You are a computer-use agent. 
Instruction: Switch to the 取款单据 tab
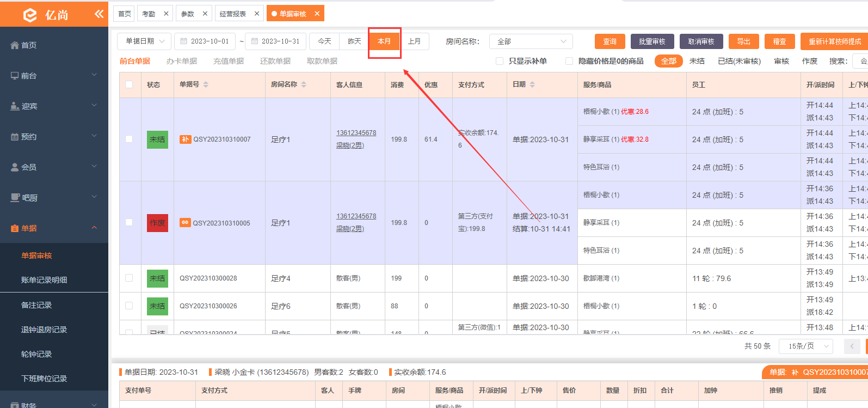click(x=322, y=61)
